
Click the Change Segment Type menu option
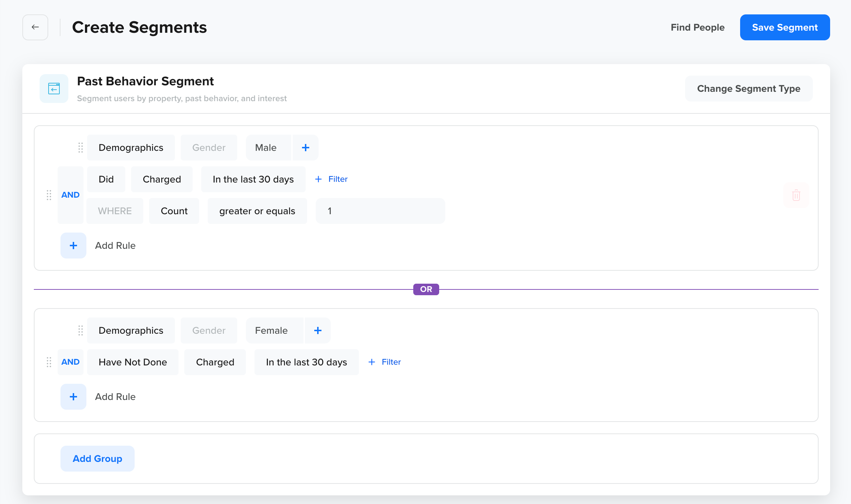748,88
